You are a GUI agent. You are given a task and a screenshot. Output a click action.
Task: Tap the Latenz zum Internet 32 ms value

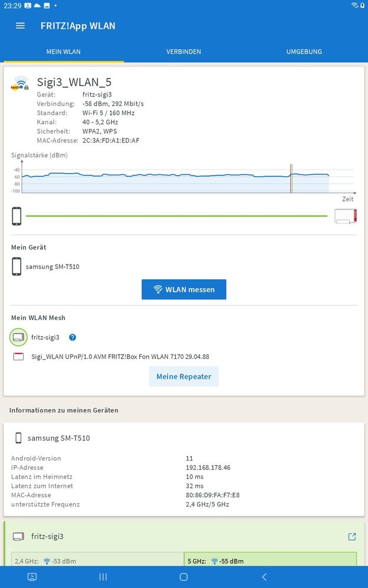click(x=195, y=486)
